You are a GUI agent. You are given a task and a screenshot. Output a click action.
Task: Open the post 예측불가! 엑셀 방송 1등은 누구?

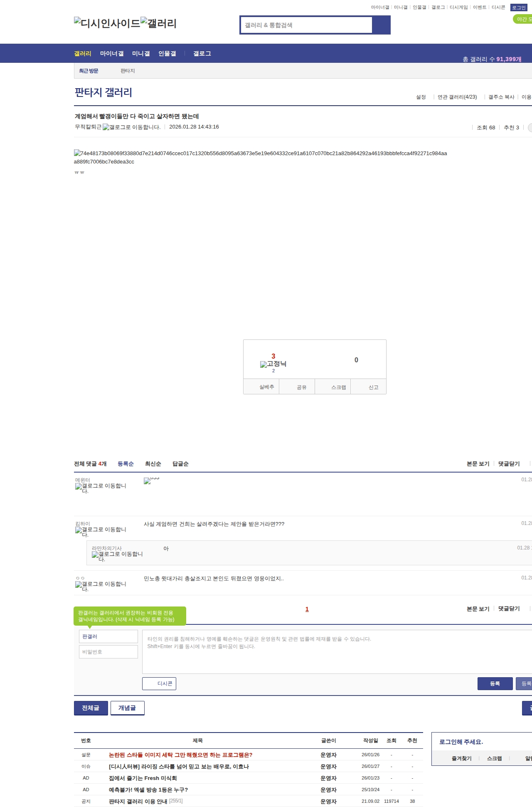(x=148, y=790)
